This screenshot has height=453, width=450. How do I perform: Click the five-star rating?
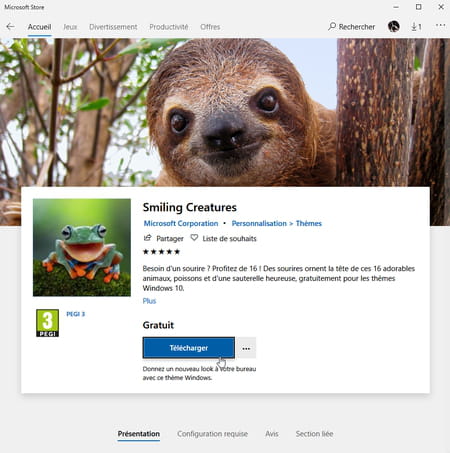(161, 252)
